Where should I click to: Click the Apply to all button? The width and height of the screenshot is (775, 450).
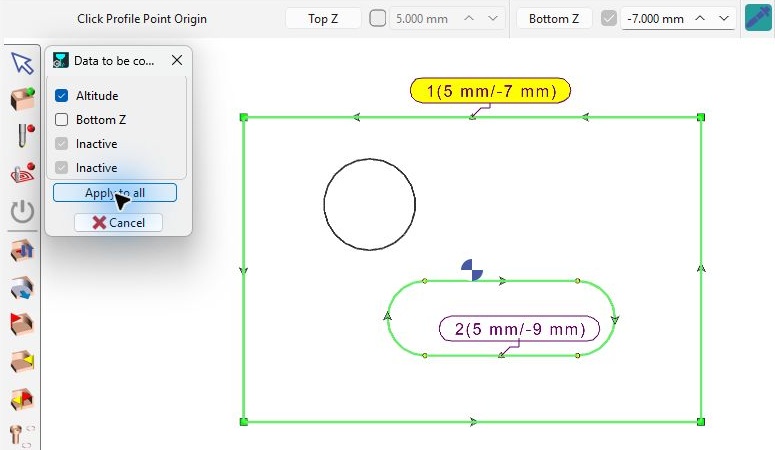[x=115, y=193]
